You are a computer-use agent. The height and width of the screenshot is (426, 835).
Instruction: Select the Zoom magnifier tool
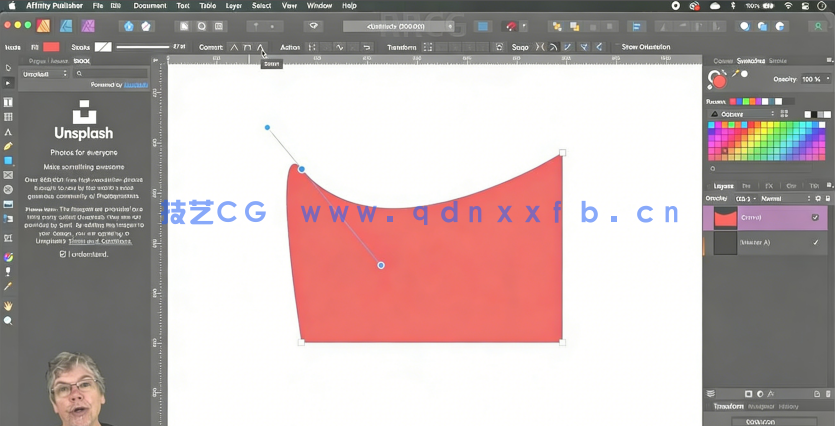tap(8, 321)
